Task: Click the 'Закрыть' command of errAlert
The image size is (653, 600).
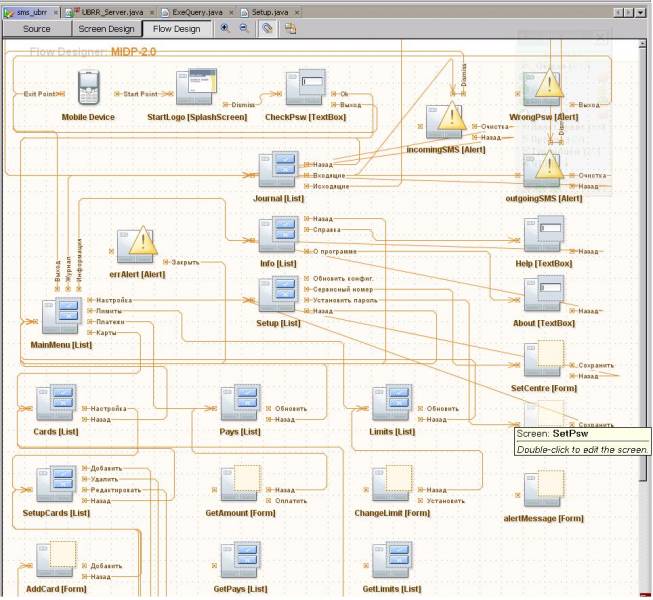Action: click(x=185, y=262)
